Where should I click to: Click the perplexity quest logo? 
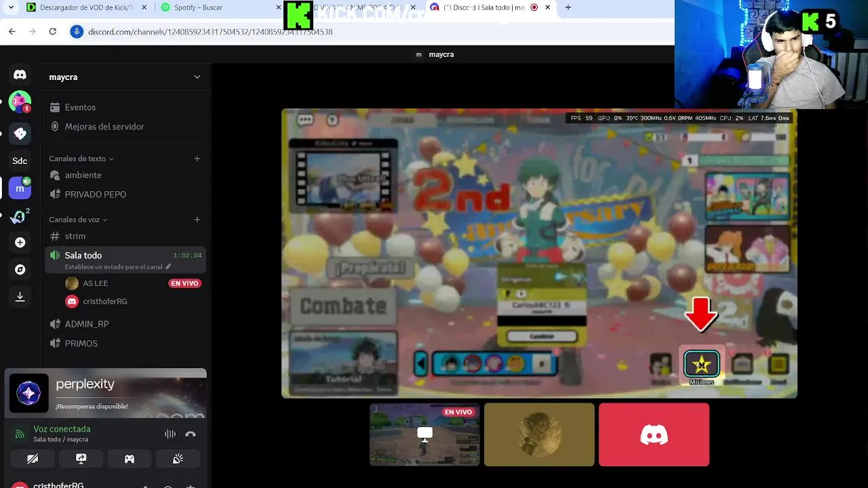(28, 393)
